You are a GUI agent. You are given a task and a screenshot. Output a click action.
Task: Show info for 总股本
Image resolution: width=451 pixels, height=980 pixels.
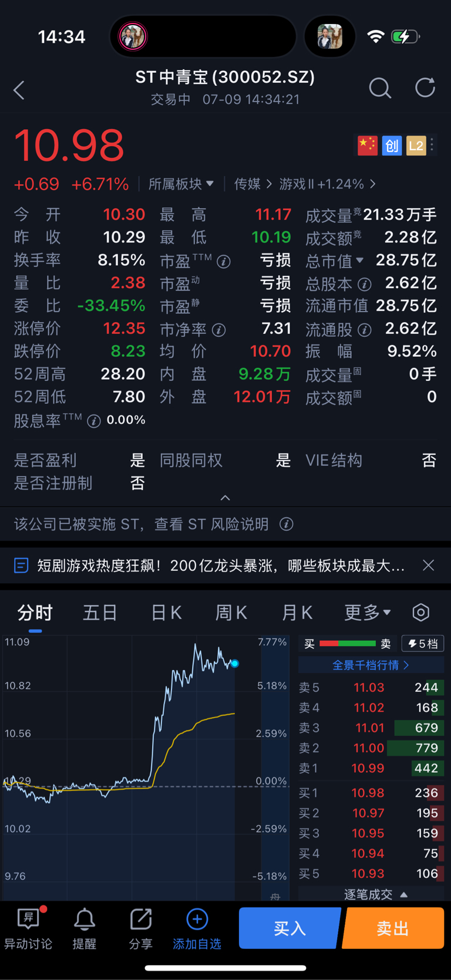pyautogui.click(x=365, y=285)
